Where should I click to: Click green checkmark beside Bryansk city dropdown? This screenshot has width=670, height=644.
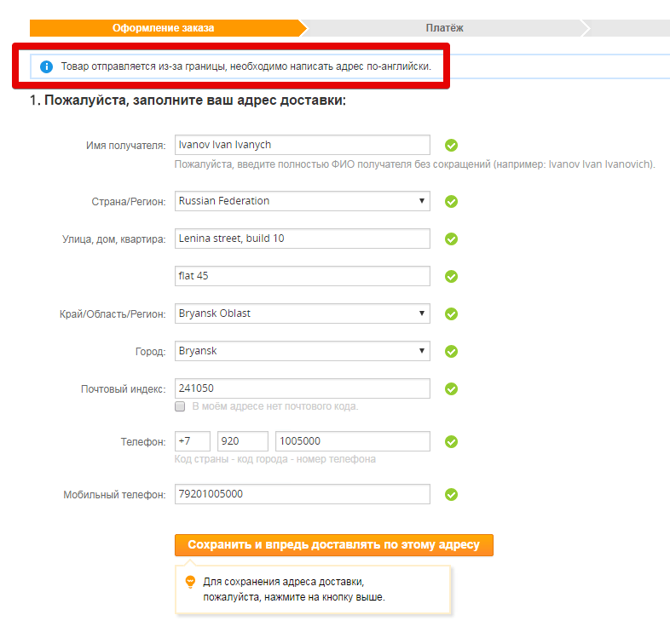tap(451, 352)
